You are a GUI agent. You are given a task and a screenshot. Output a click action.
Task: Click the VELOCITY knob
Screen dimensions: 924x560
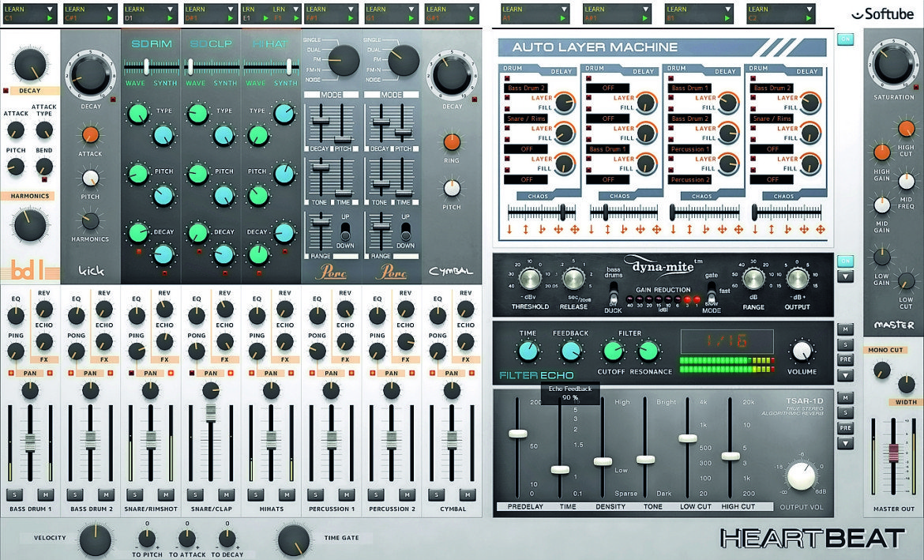[x=96, y=539]
